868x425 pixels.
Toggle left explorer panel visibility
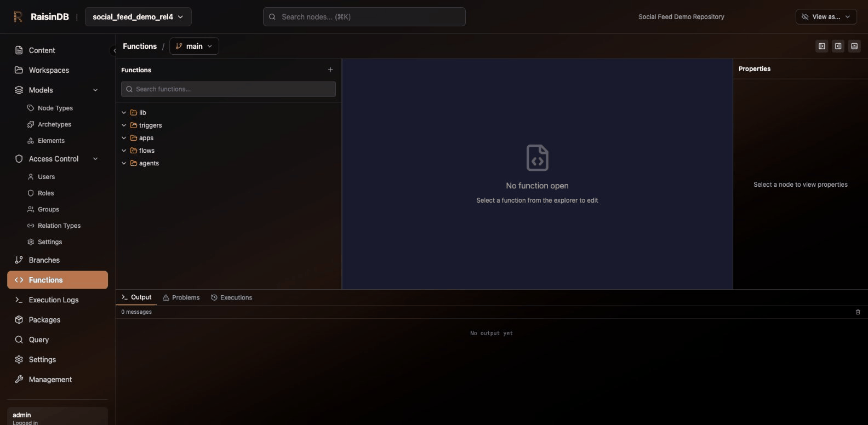click(821, 47)
